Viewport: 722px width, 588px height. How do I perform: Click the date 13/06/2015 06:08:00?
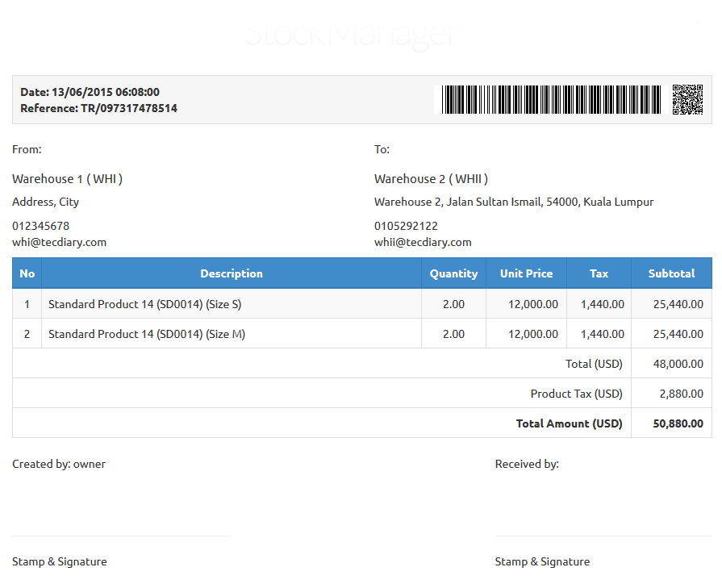[x=105, y=92]
